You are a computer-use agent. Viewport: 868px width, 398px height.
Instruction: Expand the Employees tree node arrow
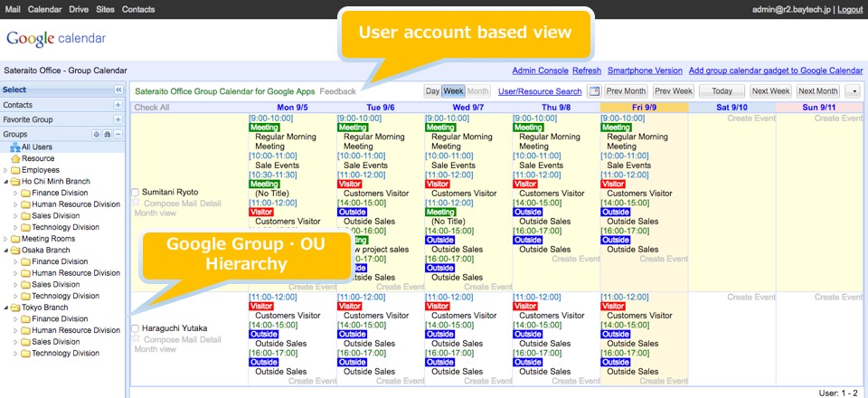(5, 170)
